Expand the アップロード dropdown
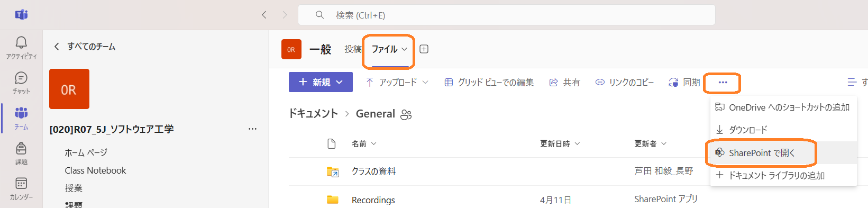 coord(397,82)
